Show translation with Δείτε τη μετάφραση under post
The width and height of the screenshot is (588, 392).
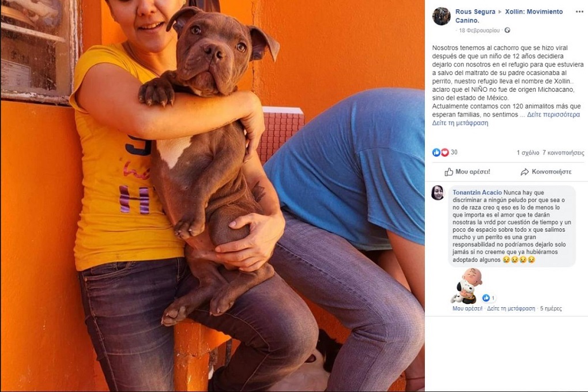460,123
